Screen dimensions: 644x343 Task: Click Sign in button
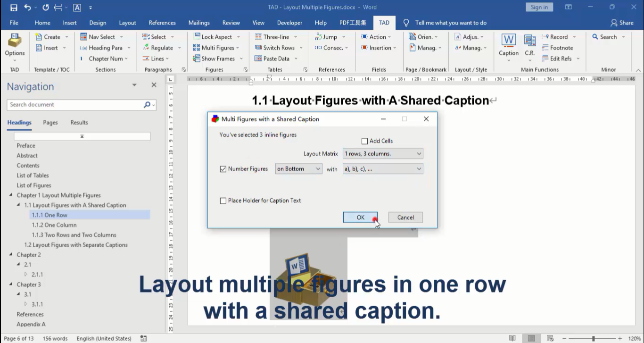[x=539, y=7]
